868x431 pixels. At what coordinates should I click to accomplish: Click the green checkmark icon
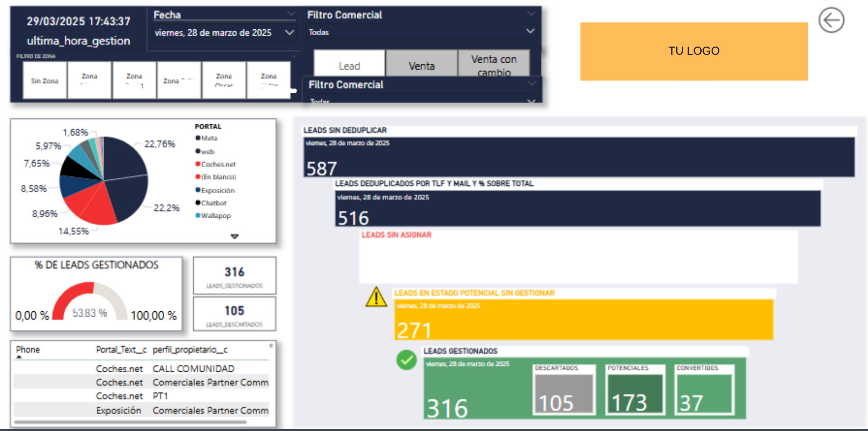(406, 360)
